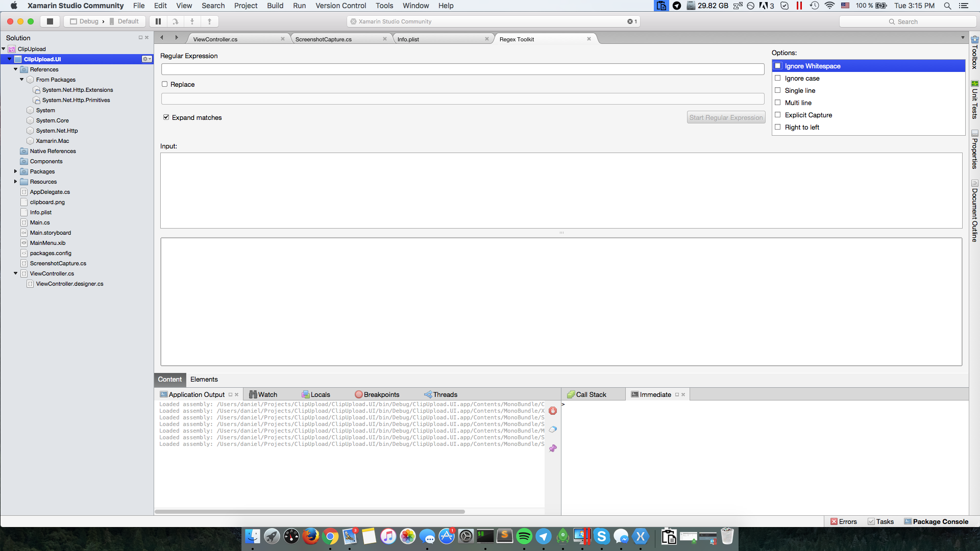Click the Step Over debugger icon
The image size is (980, 551).
click(x=175, y=21)
